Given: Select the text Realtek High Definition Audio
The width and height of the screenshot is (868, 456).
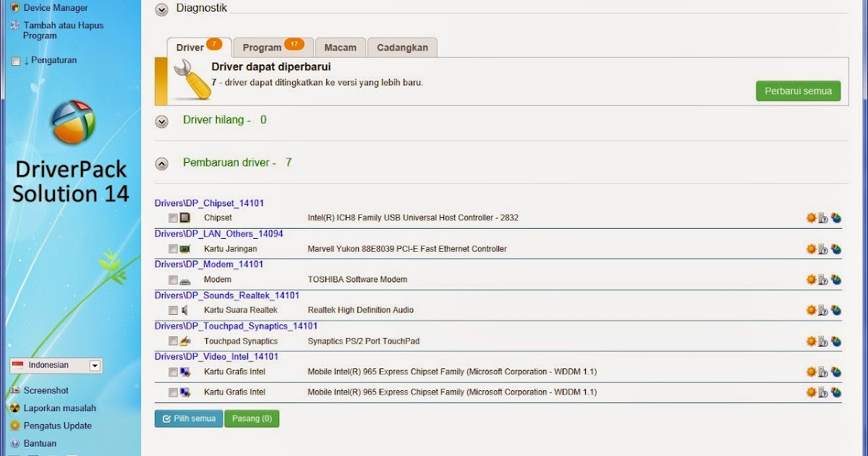Looking at the screenshot, I should (x=361, y=311).
